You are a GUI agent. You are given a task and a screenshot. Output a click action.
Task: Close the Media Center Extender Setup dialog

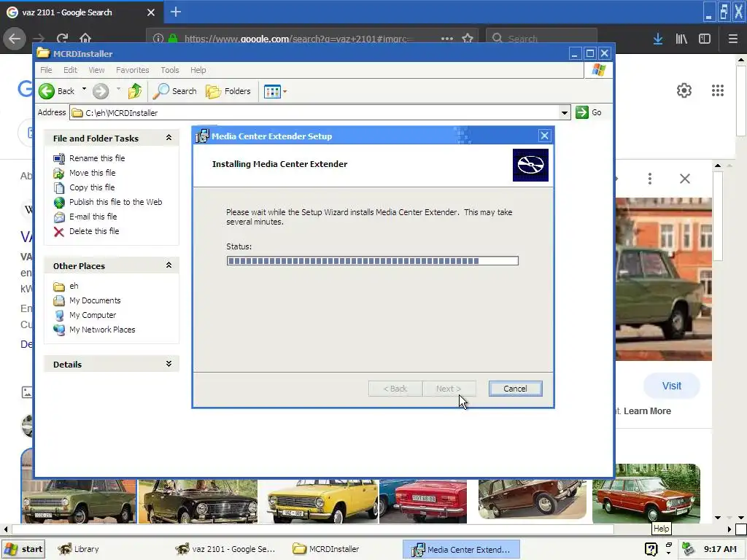pyautogui.click(x=544, y=136)
